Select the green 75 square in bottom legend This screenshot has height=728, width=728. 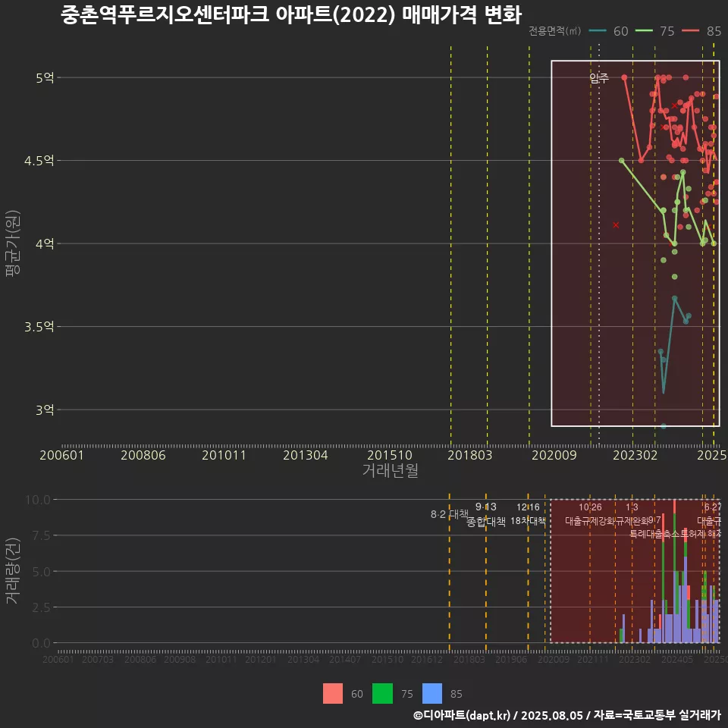point(382,693)
